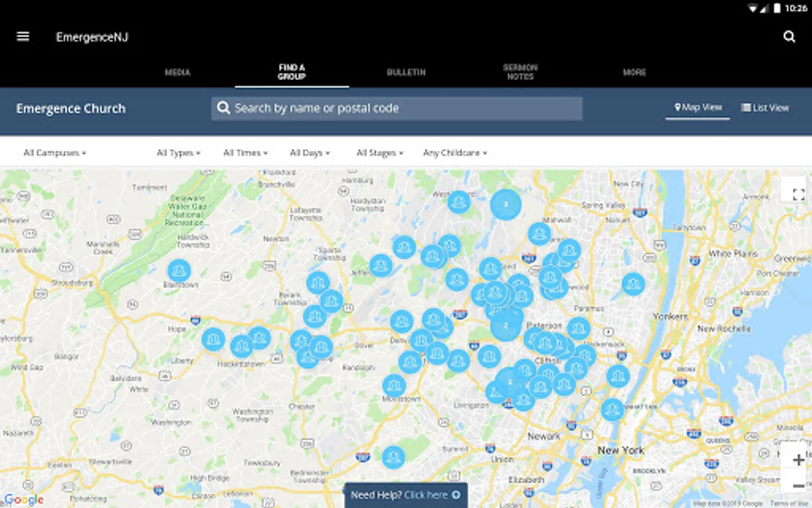Open the All Times dropdown
The image size is (812, 508).
245,153
